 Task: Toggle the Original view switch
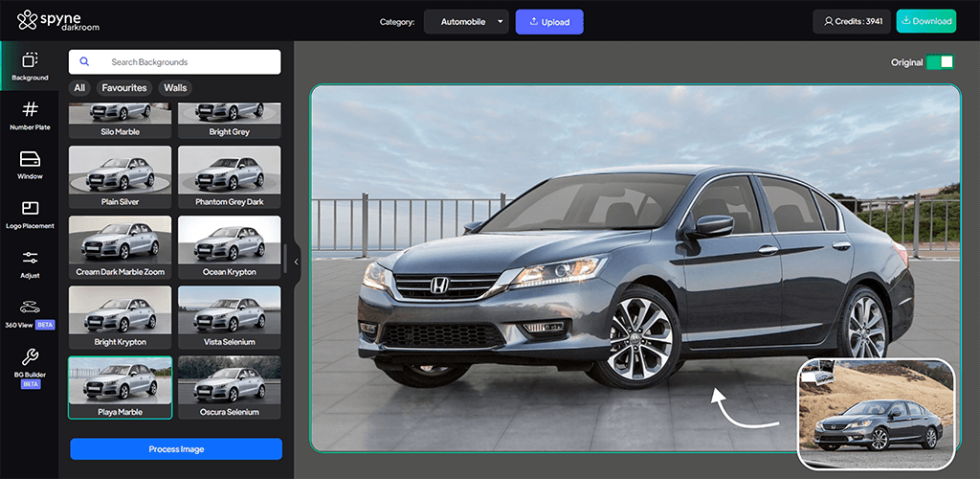(x=940, y=62)
